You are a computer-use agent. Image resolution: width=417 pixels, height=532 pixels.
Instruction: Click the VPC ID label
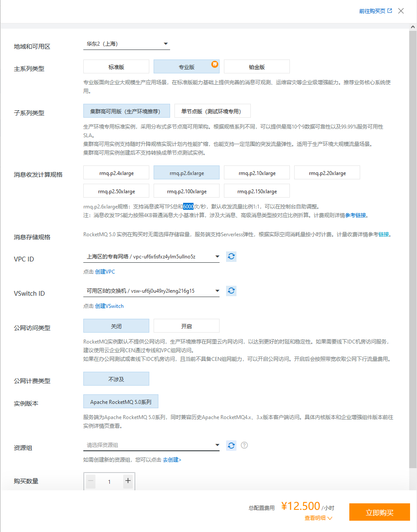[24, 259]
